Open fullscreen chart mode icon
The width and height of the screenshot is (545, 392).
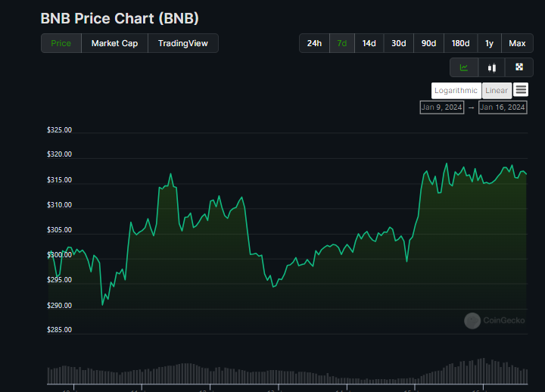pyautogui.click(x=519, y=67)
